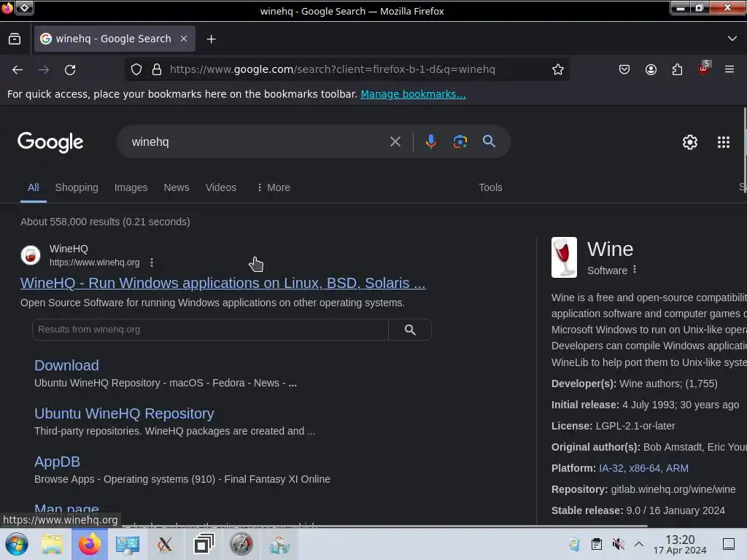Open the Ubuntu WineHQ Repository sitelink
This screenshot has width=747, height=560.
point(124,413)
